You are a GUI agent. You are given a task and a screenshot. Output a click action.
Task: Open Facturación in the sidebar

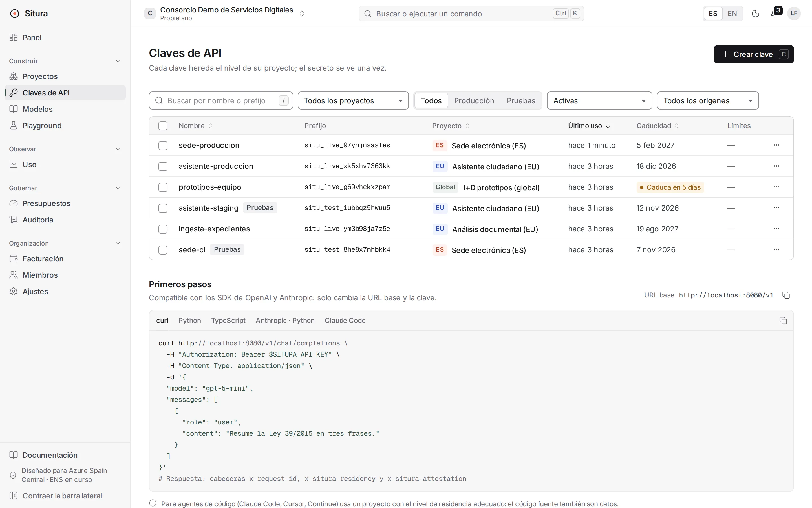tap(65, 259)
